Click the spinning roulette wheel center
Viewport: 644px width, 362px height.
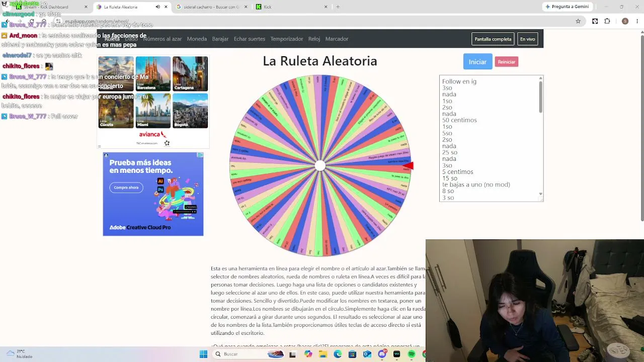320,166
